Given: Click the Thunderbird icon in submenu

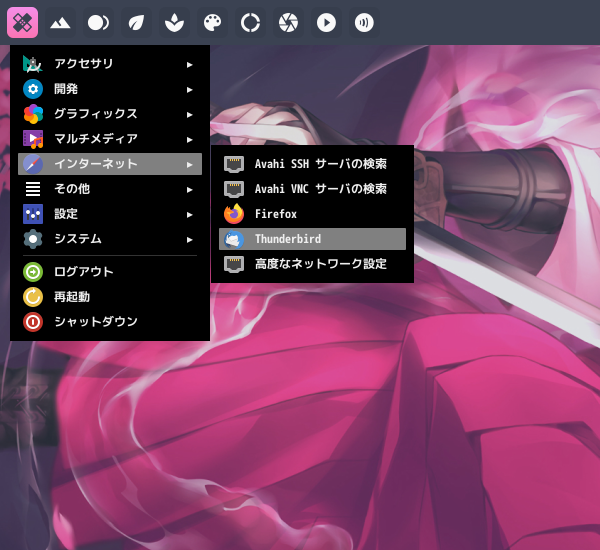Looking at the screenshot, I should click(x=234, y=239).
